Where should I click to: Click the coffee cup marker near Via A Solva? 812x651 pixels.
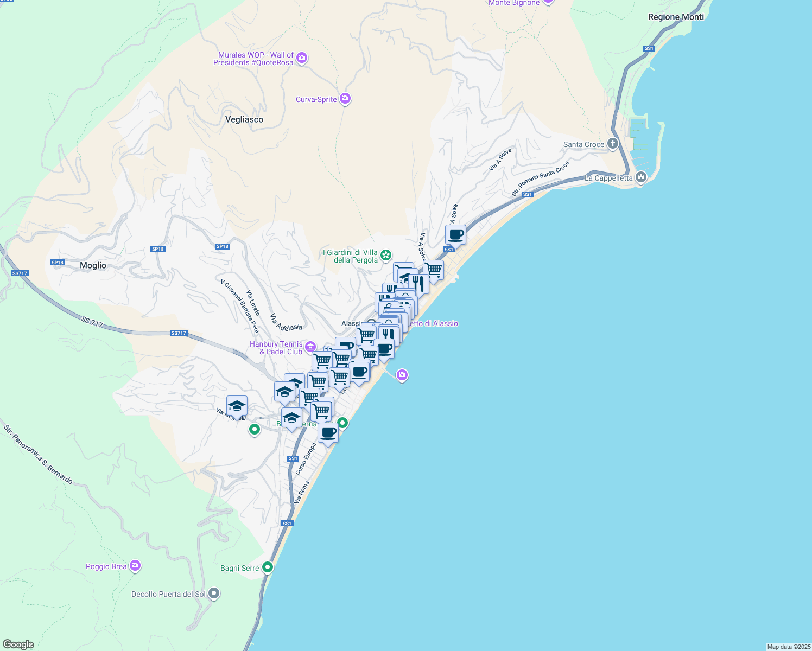click(456, 235)
